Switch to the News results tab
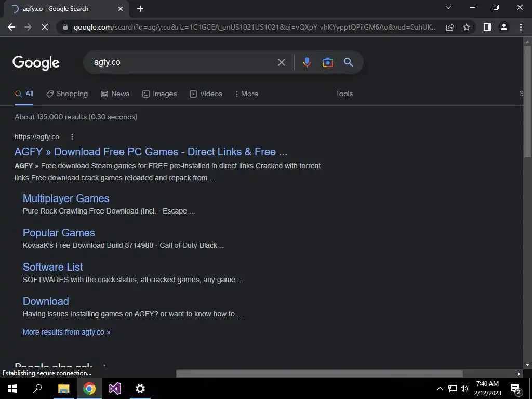 (115, 94)
